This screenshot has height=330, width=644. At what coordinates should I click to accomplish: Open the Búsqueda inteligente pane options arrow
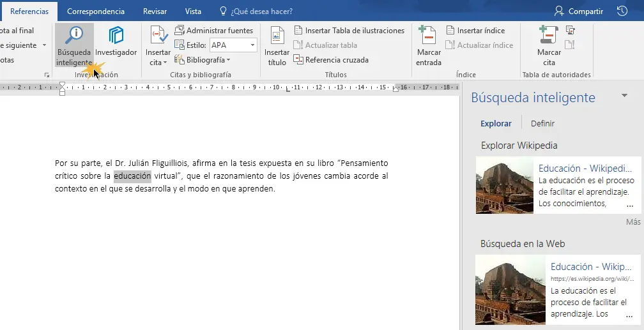click(625, 96)
